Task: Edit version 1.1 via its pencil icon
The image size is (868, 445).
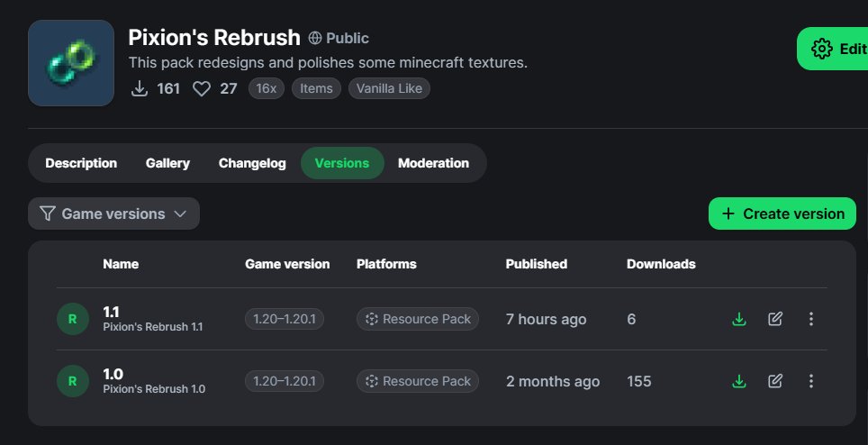Action: (775, 319)
